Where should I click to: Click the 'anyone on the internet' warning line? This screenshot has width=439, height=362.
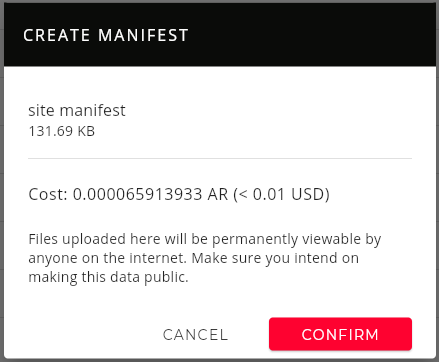(x=193, y=258)
